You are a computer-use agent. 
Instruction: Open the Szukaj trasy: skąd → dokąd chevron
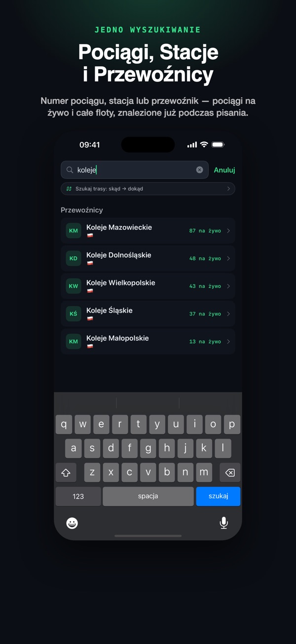228,189
